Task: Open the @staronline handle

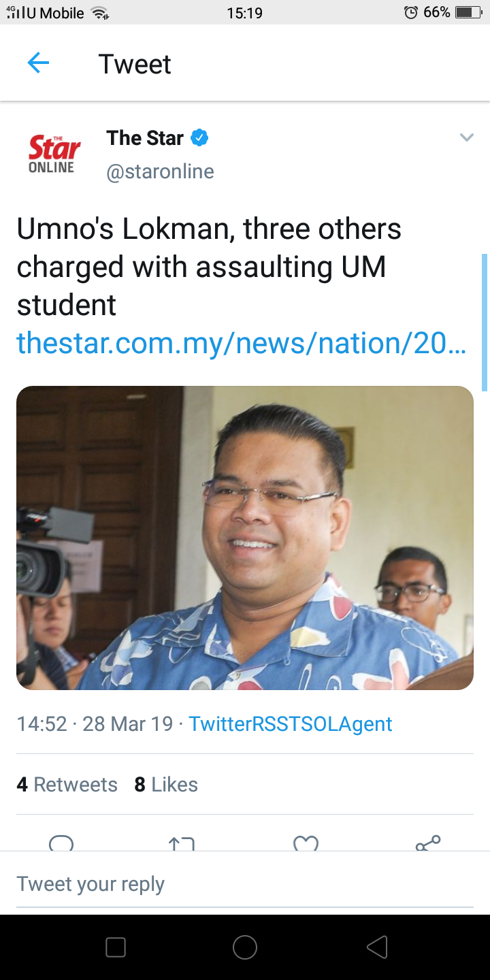Action: click(x=160, y=171)
